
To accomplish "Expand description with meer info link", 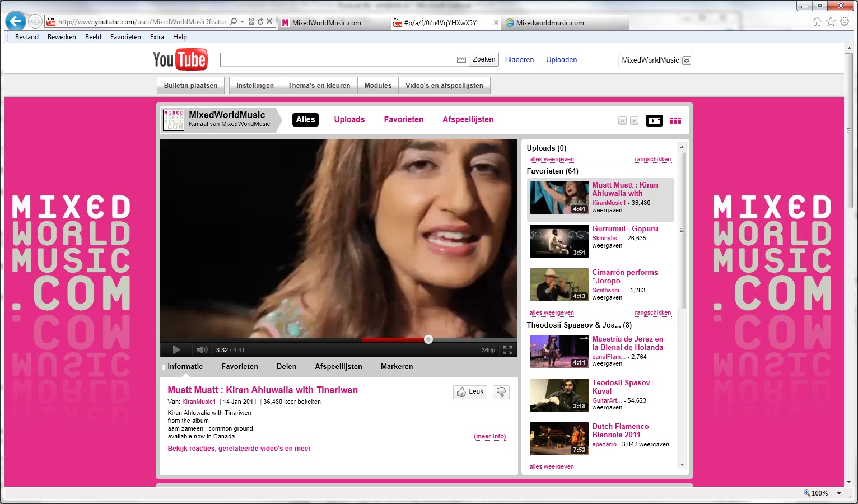I will pos(489,437).
